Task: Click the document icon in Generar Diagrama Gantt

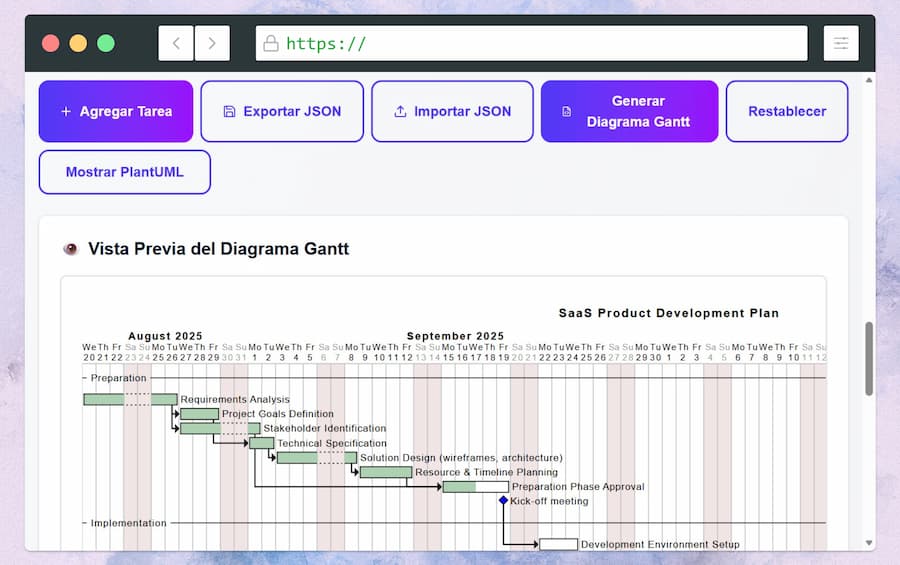Action: (567, 112)
